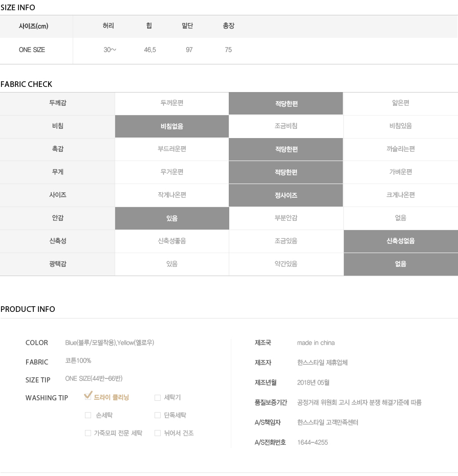Viewport: 458px width, 476px height.
Task: Select the 허리 column header
Action: tap(108, 26)
